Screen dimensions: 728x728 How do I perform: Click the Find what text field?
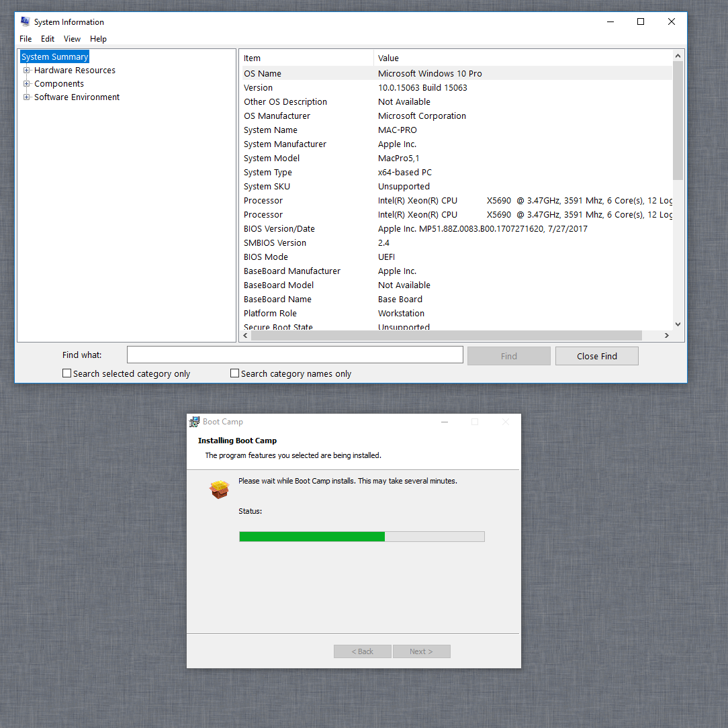(x=295, y=355)
